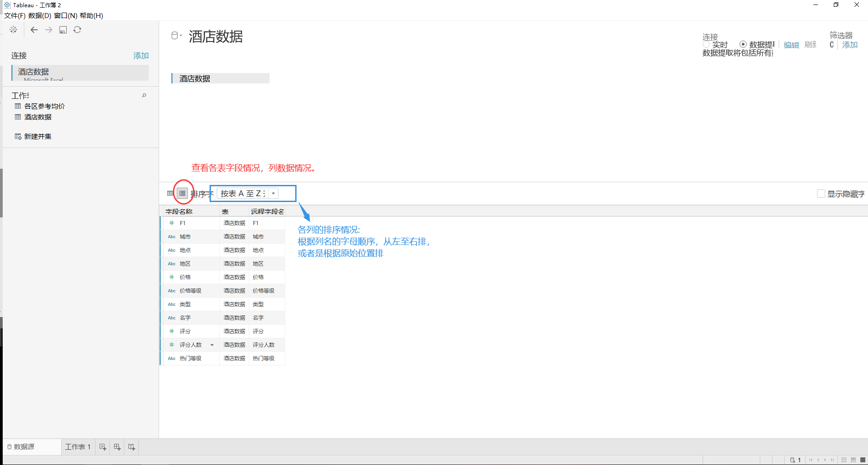Switch to the 工作表 1 tab

pos(78,447)
